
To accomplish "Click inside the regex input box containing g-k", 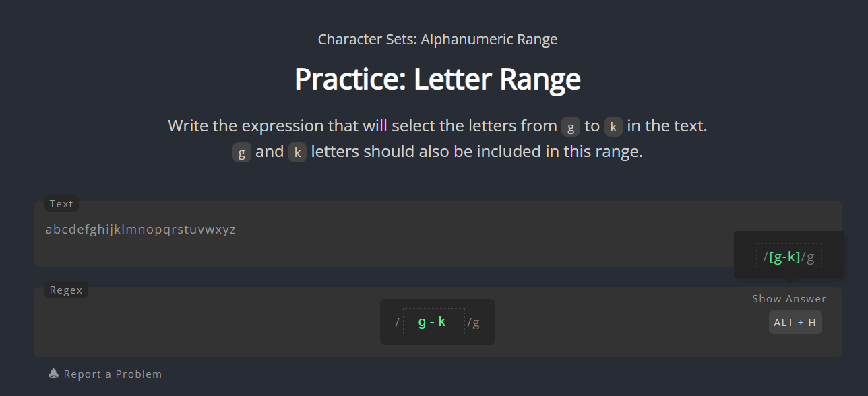I will (433, 322).
